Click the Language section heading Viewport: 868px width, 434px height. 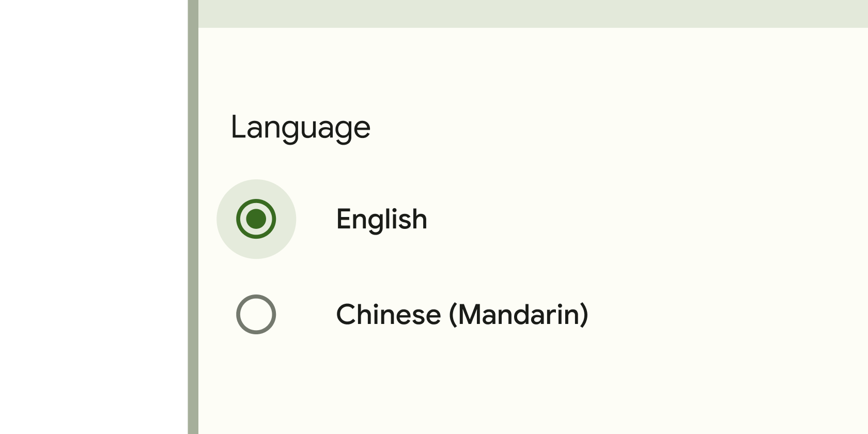[300, 127]
